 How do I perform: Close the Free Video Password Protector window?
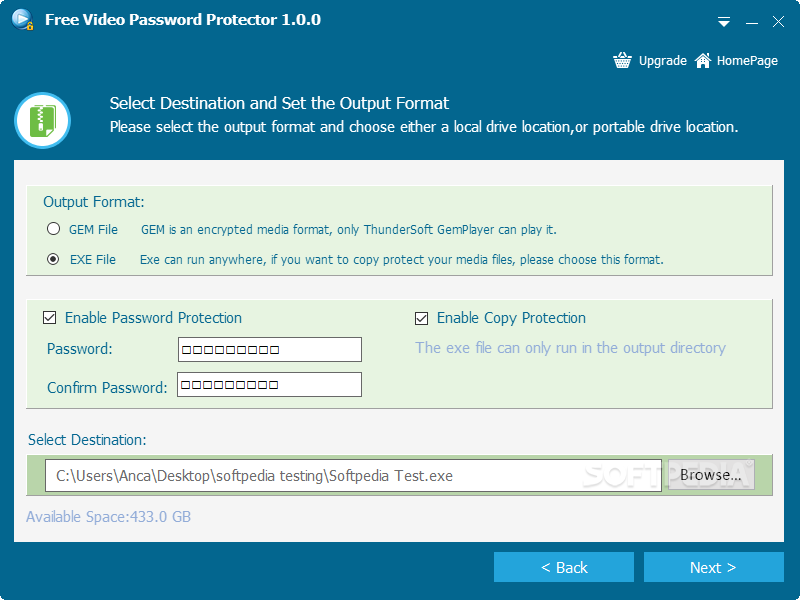click(x=778, y=21)
